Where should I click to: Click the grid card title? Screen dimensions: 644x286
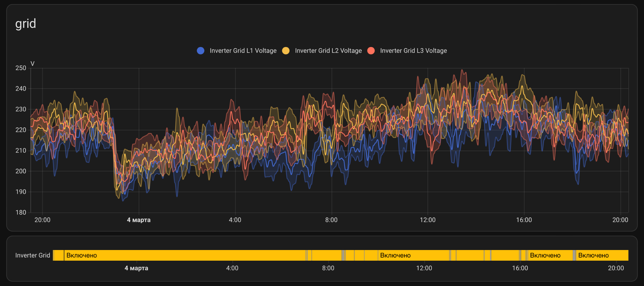tap(26, 24)
